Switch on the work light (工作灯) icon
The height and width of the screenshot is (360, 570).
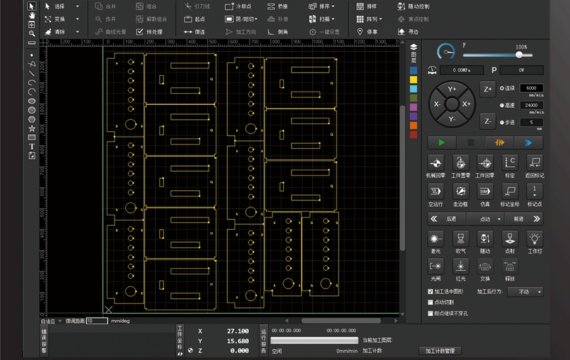point(534,239)
